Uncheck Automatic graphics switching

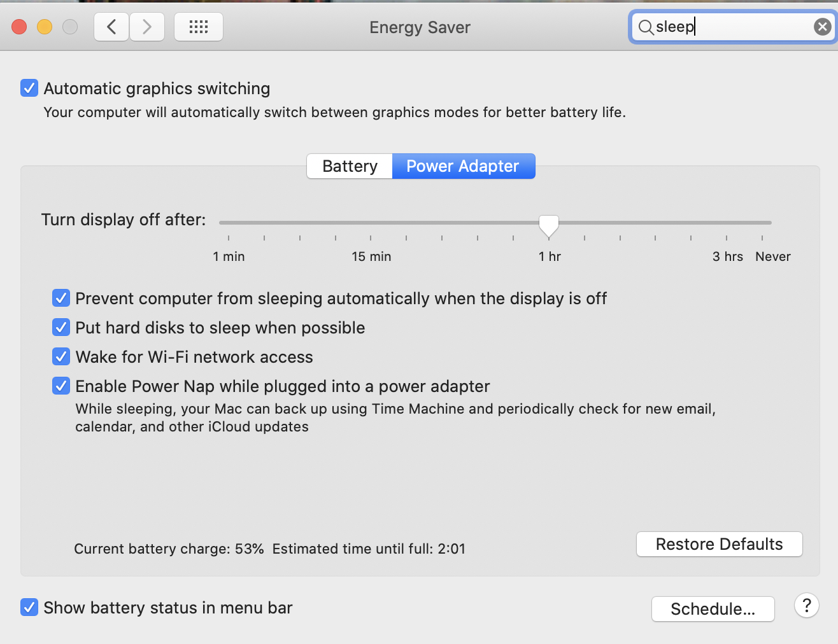click(x=29, y=88)
